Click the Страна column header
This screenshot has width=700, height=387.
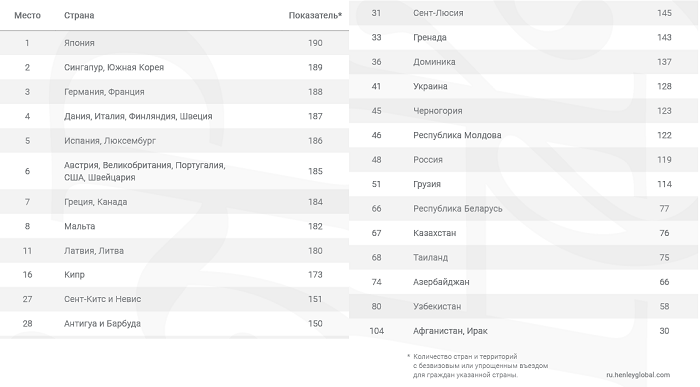pyautogui.click(x=79, y=15)
